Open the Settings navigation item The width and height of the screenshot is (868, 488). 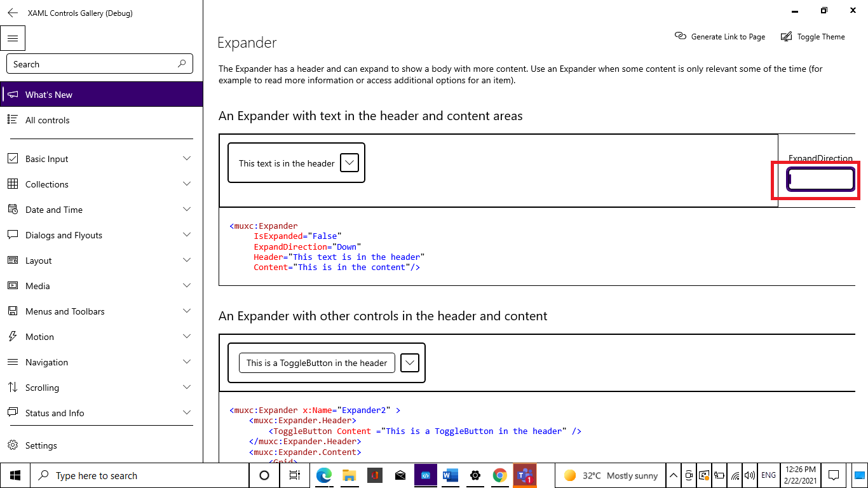point(102,445)
